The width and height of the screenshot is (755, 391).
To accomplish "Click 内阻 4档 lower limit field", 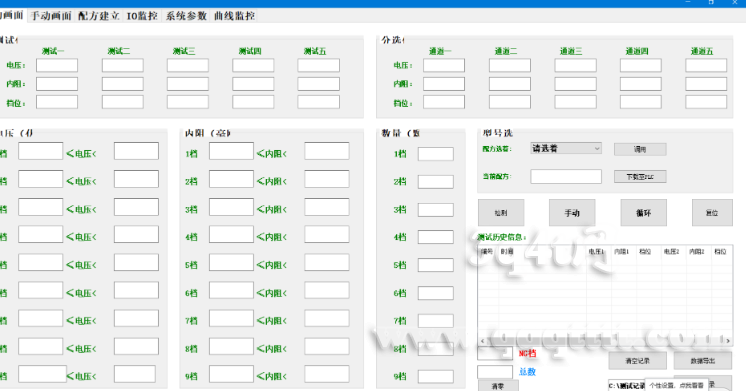I will 231,235.
